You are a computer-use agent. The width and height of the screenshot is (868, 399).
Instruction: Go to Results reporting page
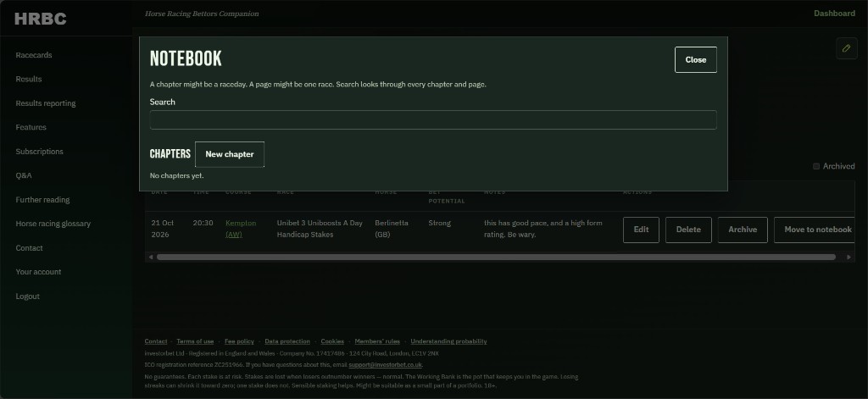tap(46, 103)
